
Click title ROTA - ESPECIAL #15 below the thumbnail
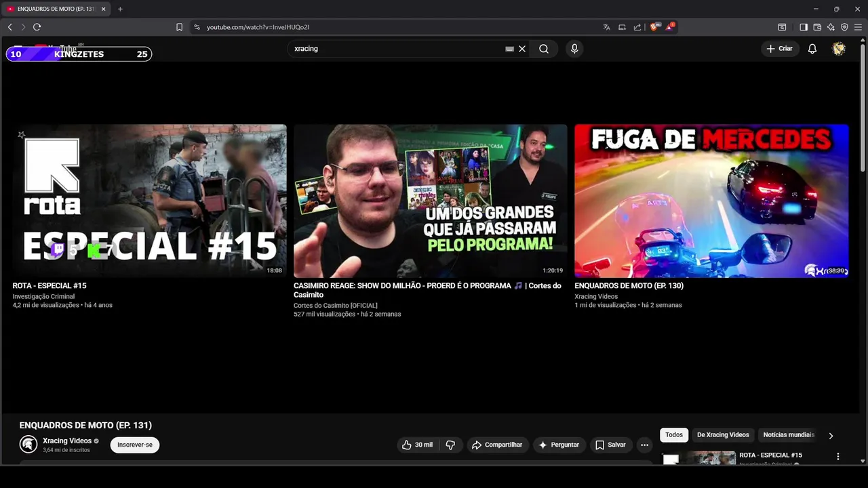(50, 286)
